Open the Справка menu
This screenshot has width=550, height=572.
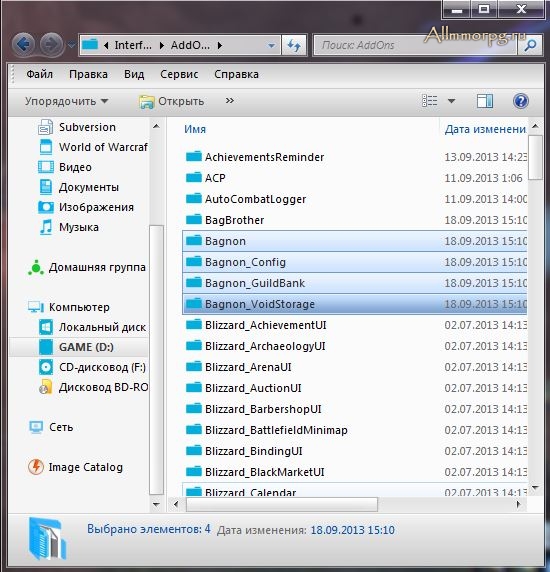coord(236,74)
